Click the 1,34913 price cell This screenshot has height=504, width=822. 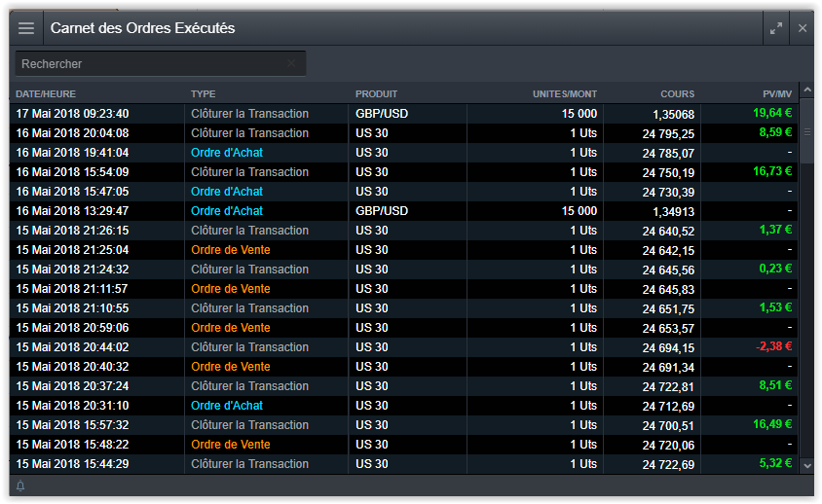pyautogui.click(x=673, y=212)
